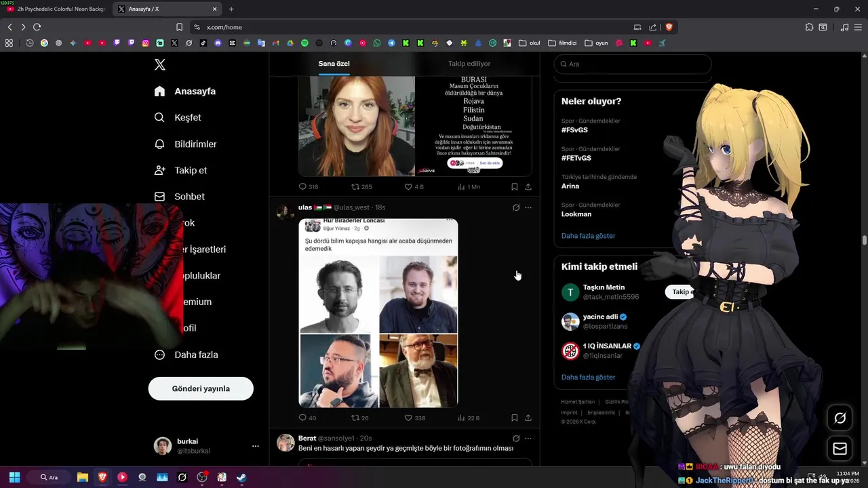
Task: Repost the top post with 285 reposts
Action: tap(361, 186)
